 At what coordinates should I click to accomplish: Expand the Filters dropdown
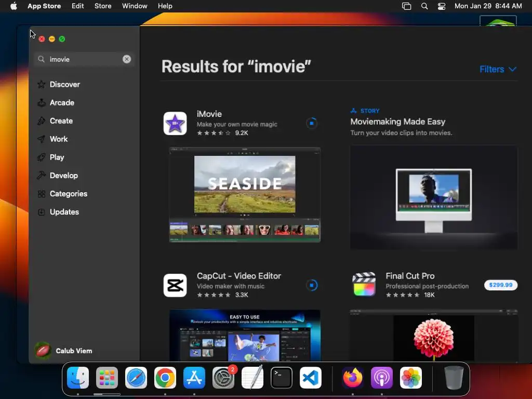[x=498, y=69]
